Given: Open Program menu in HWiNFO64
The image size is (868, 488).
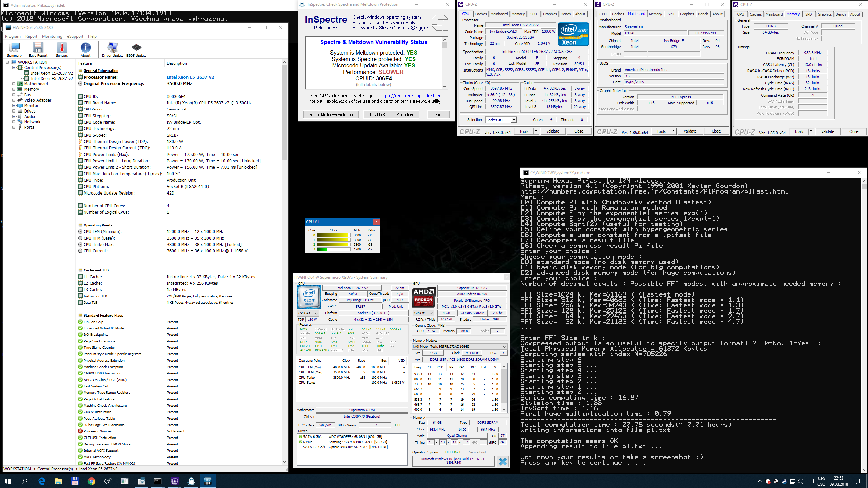Looking at the screenshot, I should [13, 36].
